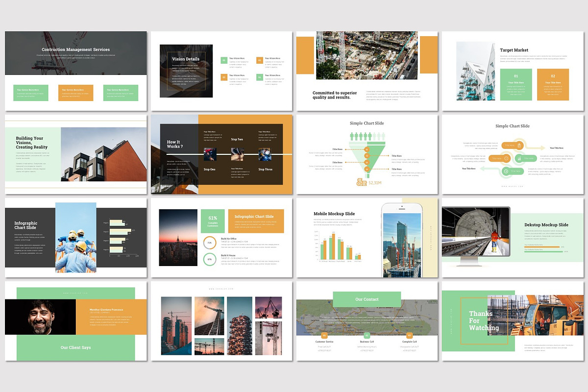
Task: Click the orange 03 box in Vision Details
Action: click(x=223, y=77)
